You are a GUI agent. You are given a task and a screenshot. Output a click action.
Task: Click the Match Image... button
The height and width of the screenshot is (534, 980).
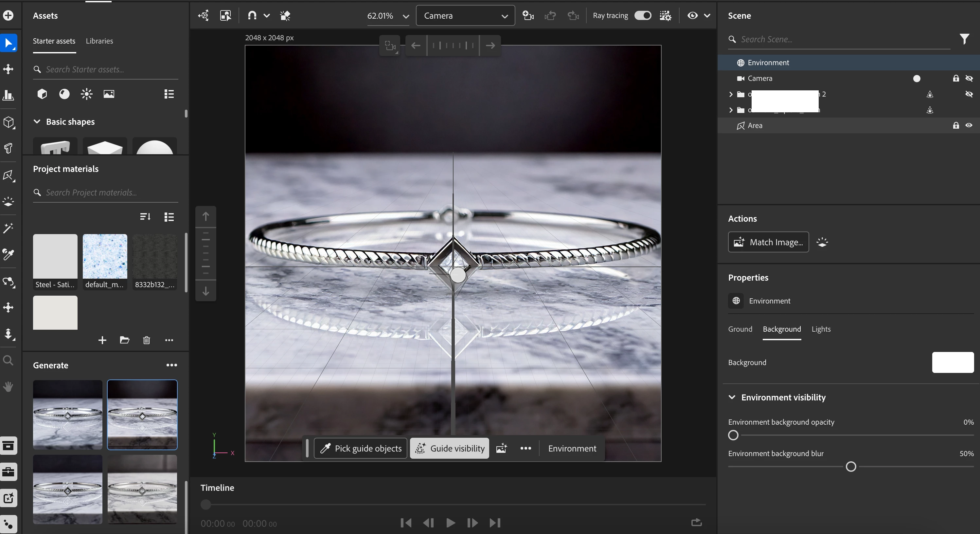[x=768, y=242]
